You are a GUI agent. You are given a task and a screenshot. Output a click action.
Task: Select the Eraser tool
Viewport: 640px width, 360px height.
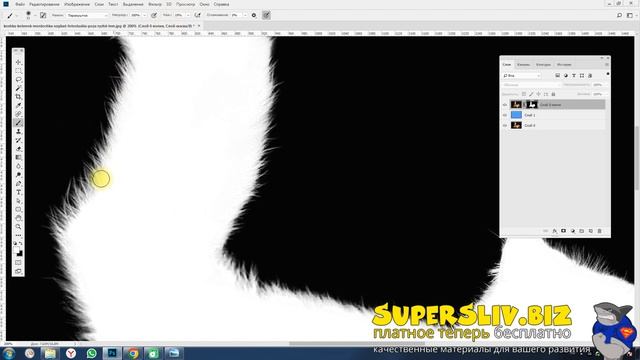click(x=18, y=149)
